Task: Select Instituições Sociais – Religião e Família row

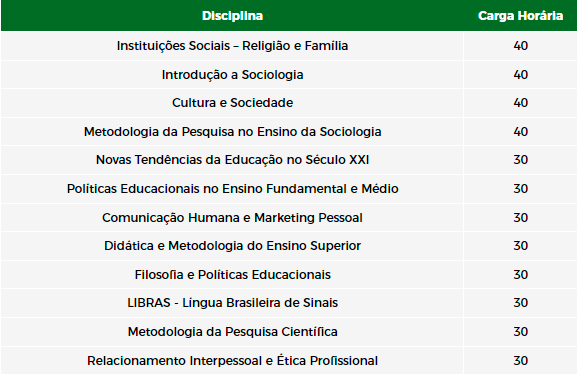Action: [x=289, y=46]
